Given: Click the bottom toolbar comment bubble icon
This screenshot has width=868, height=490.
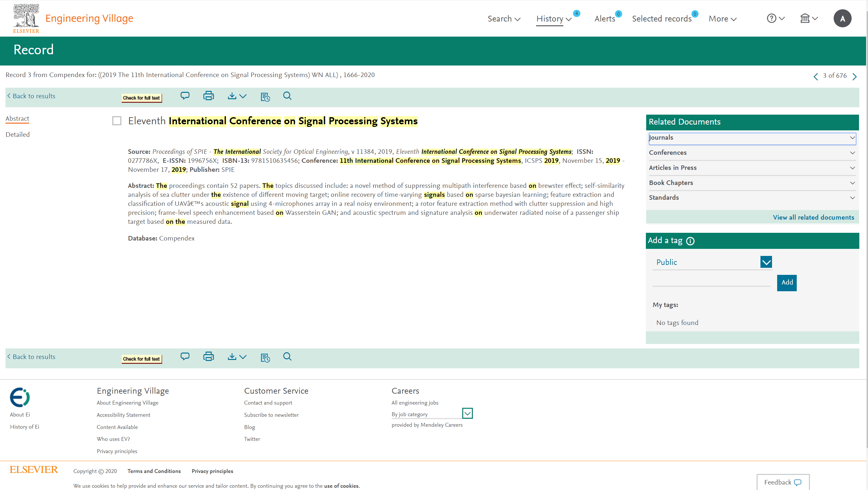Looking at the screenshot, I should click(x=185, y=356).
